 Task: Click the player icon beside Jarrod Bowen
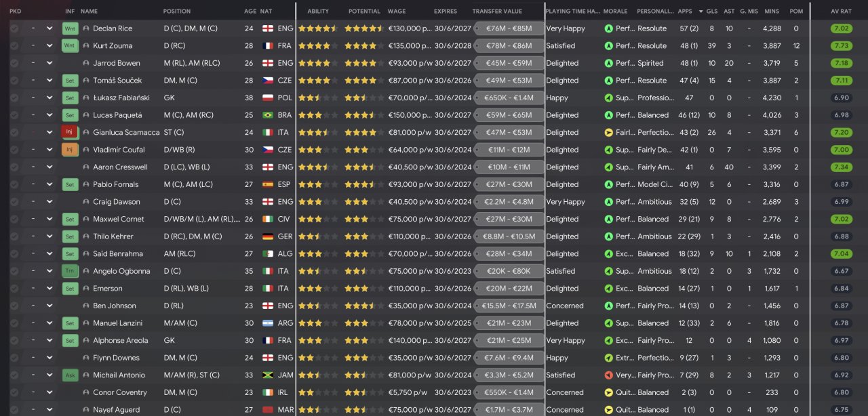[x=86, y=63]
